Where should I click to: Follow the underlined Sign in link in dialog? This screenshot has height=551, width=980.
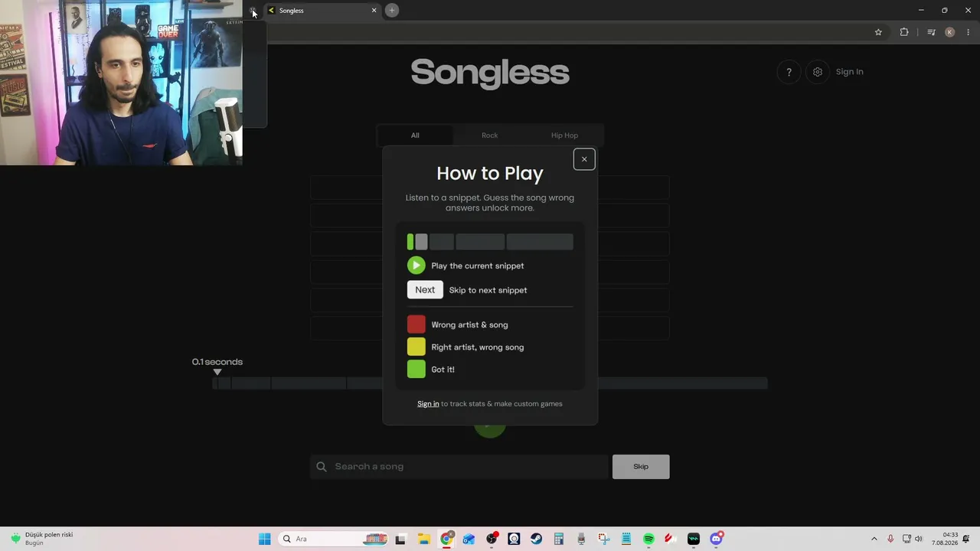click(428, 404)
